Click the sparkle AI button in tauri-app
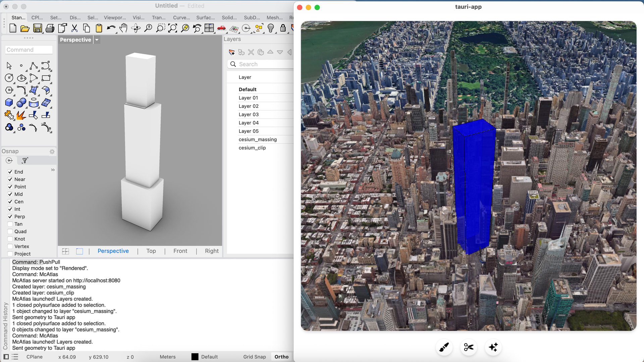Image resolution: width=644 pixels, height=362 pixels. [493, 347]
